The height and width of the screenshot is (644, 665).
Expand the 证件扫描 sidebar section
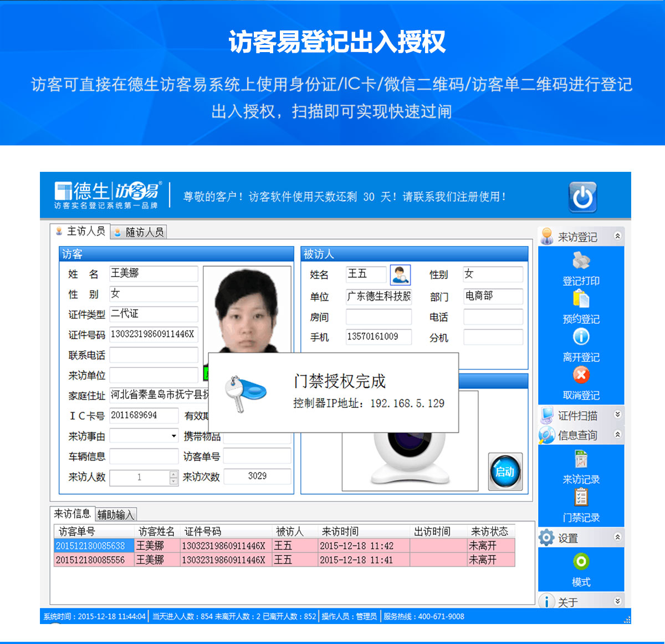coord(617,415)
